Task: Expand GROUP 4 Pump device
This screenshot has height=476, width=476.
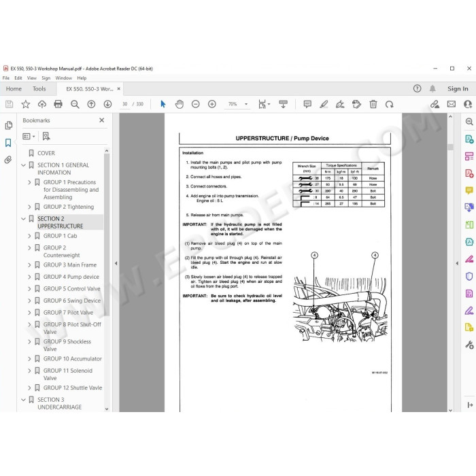Action: pyautogui.click(x=29, y=277)
